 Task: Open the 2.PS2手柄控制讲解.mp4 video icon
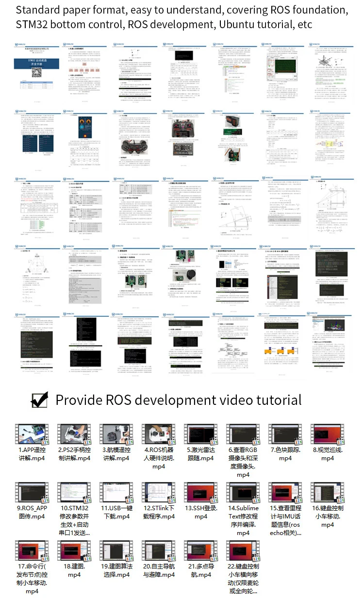click(x=73, y=434)
